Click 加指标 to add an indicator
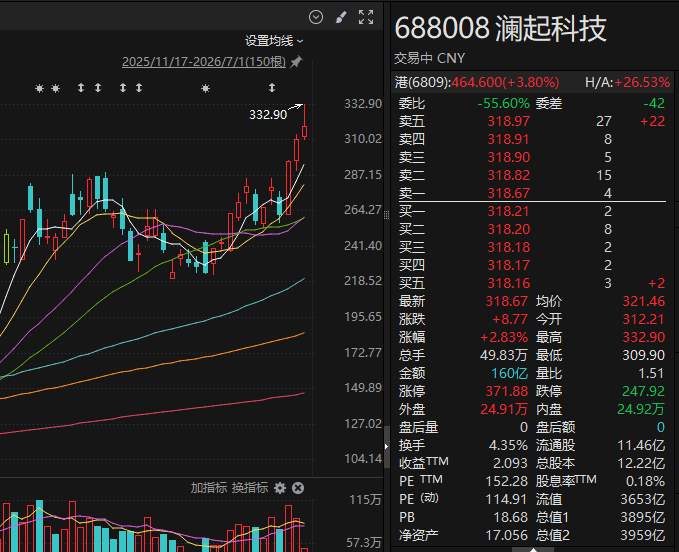 [208, 488]
